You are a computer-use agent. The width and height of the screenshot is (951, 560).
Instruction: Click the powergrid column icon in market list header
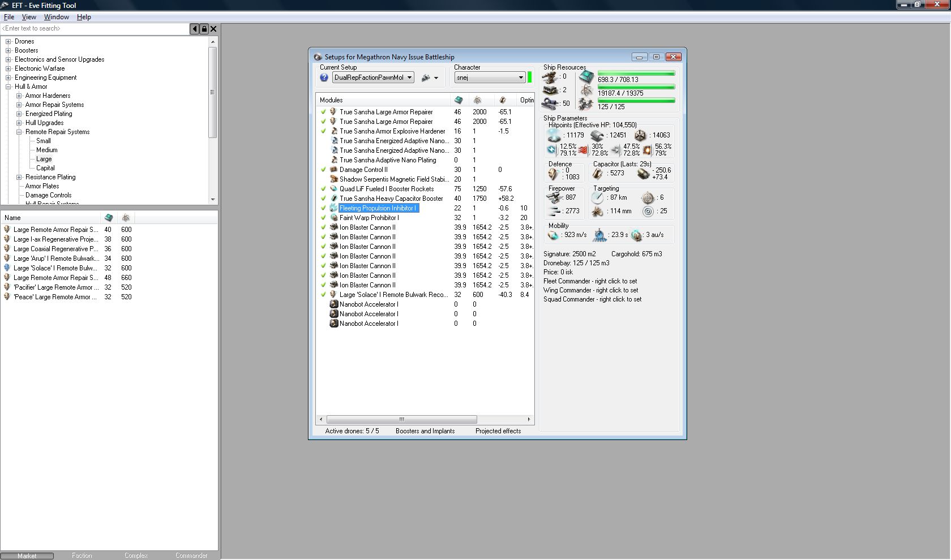coord(126,218)
